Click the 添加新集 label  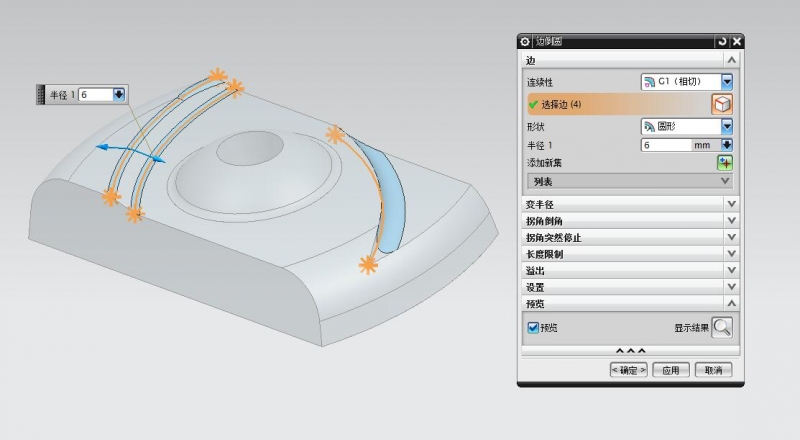click(x=544, y=163)
